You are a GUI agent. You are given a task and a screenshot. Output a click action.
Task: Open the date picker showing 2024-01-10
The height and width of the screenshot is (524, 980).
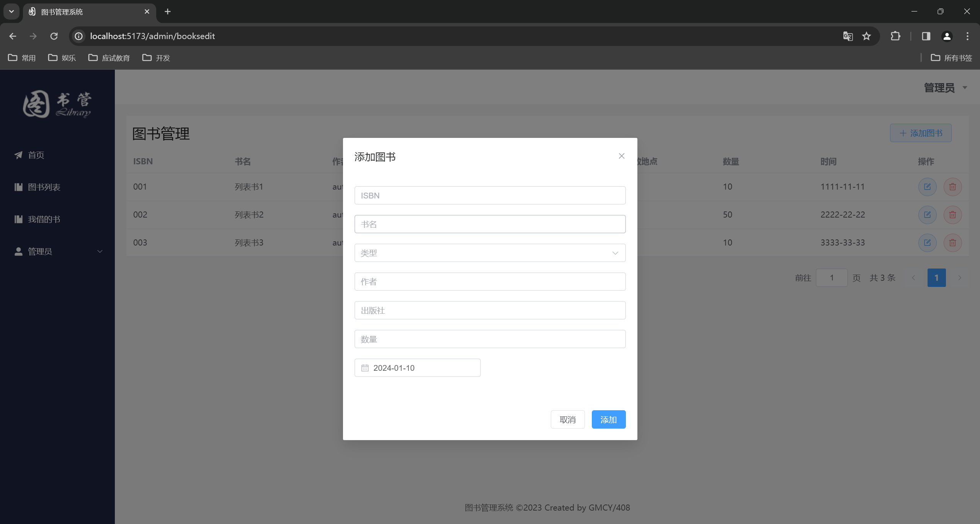tap(417, 368)
